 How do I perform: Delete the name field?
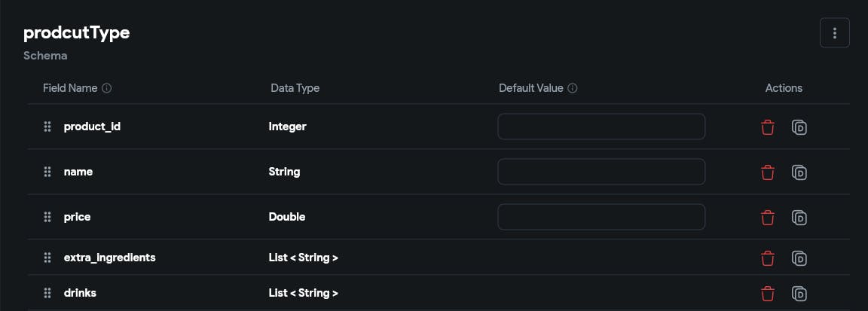[x=768, y=172]
